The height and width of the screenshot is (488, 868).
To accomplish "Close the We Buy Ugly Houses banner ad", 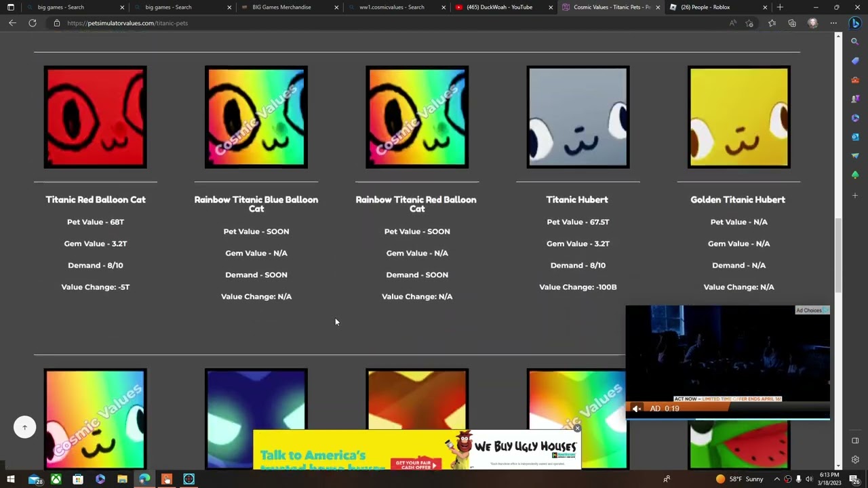I will coord(576,428).
